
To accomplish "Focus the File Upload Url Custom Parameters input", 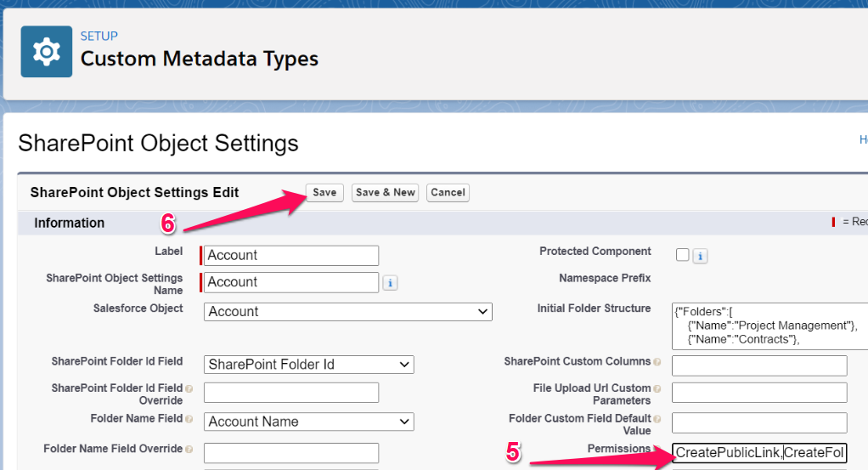I will coord(759,393).
